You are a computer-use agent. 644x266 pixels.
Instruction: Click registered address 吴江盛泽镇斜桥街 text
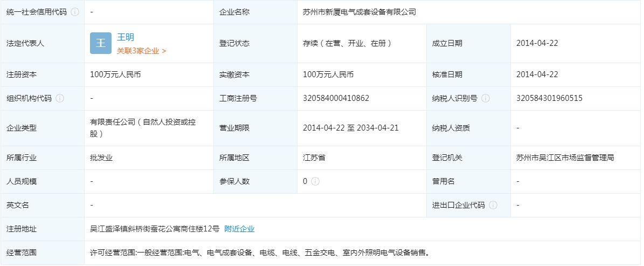tap(155, 229)
